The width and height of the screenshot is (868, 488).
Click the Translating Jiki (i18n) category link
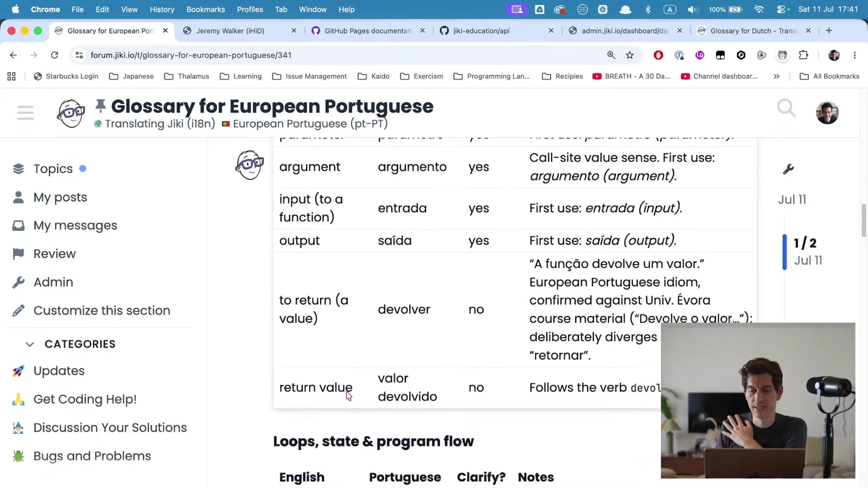tap(155, 124)
